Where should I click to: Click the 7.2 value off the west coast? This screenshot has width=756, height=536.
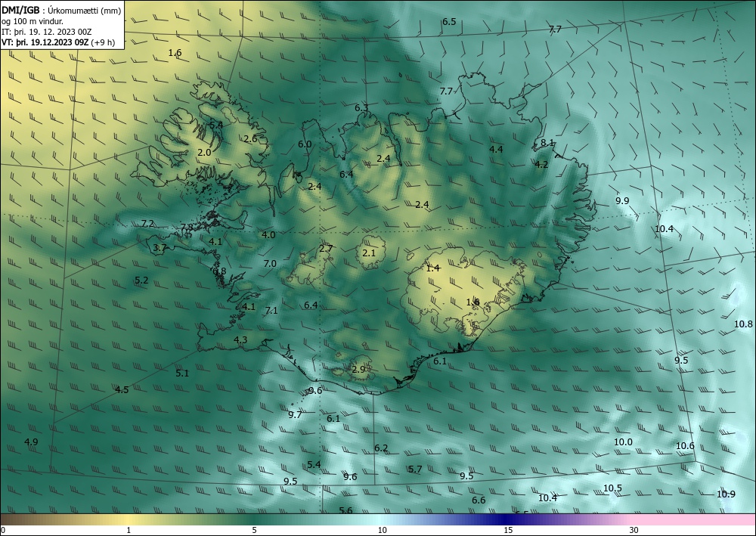147,224
